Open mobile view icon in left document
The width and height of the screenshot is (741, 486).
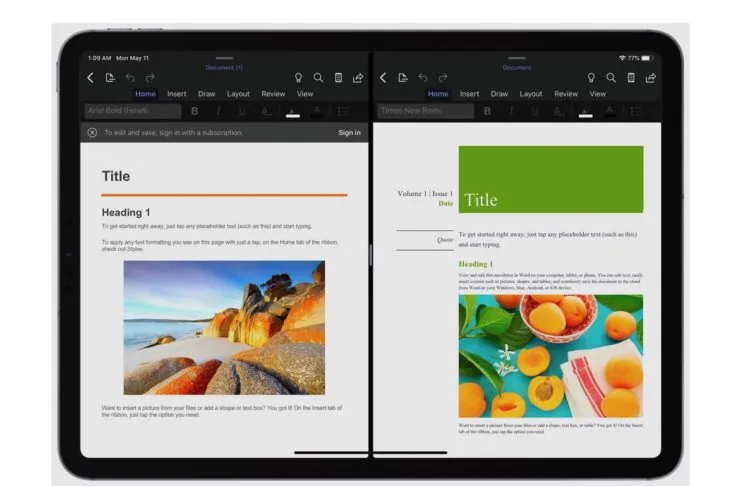[338, 78]
